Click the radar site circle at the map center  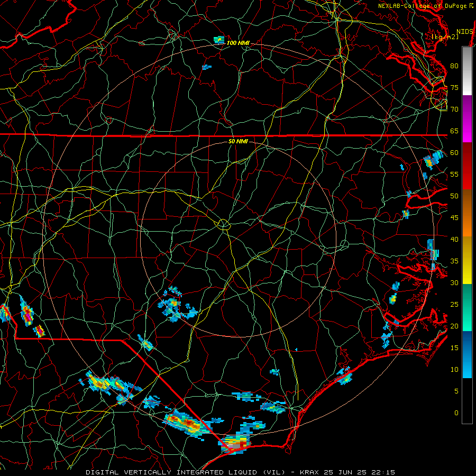coord(224,224)
